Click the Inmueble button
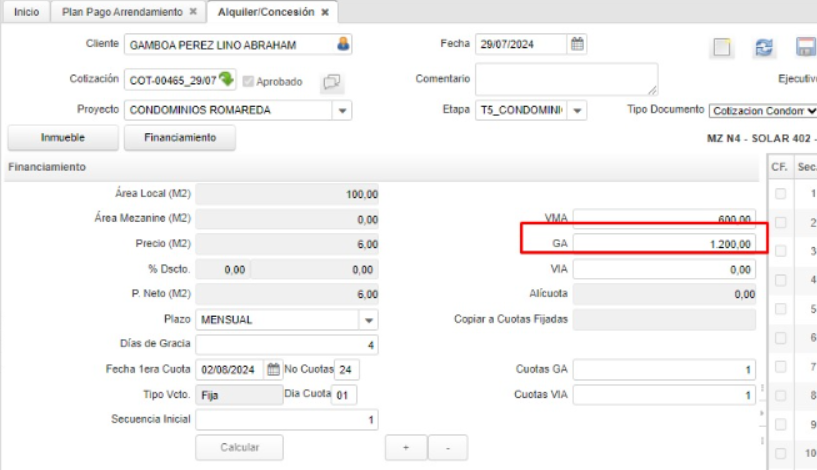 click(x=62, y=137)
